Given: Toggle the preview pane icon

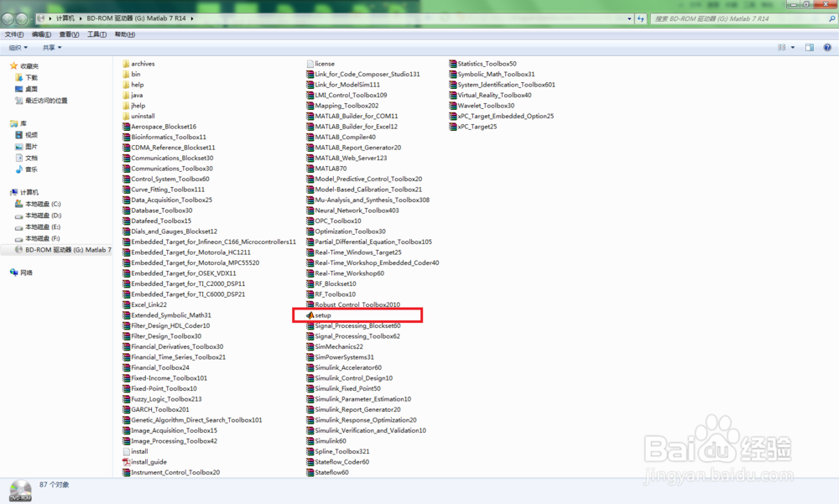Looking at the screenshot, I should 810,48.
